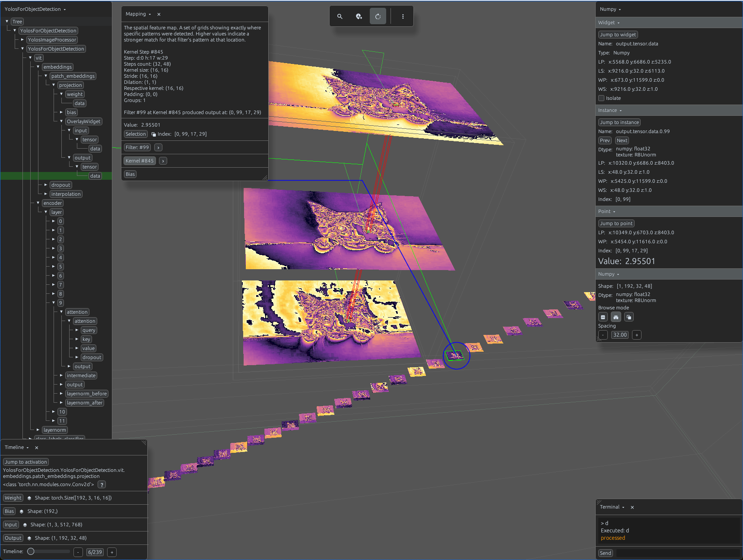This screenshot has height=560, width=743.
Task: Click the layers icon next to the Weight shape
Action: (29, 498)
